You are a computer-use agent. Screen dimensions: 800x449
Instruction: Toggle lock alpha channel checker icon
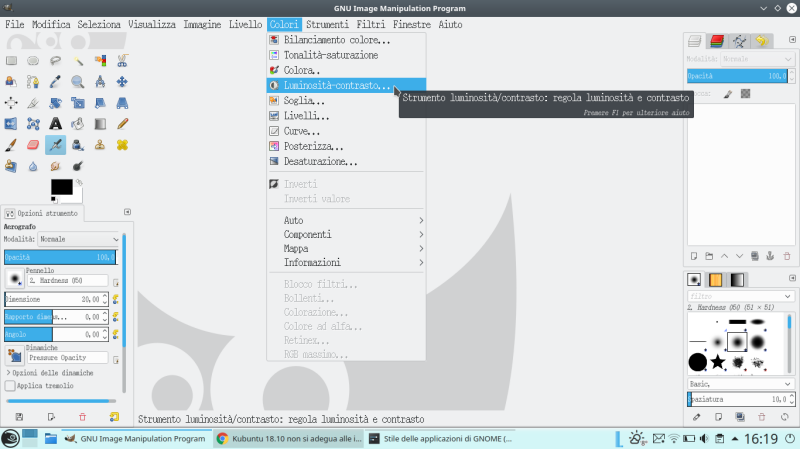tap(745, 94)
